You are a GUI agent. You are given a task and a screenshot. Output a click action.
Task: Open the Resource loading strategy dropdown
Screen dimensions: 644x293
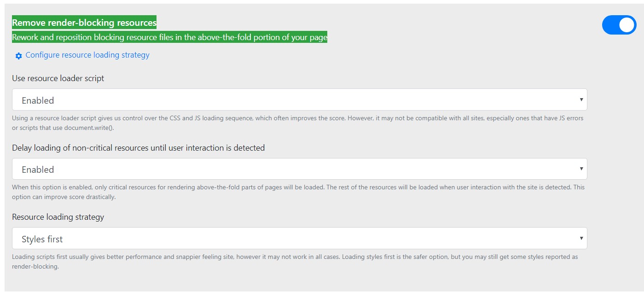(299, 239)
